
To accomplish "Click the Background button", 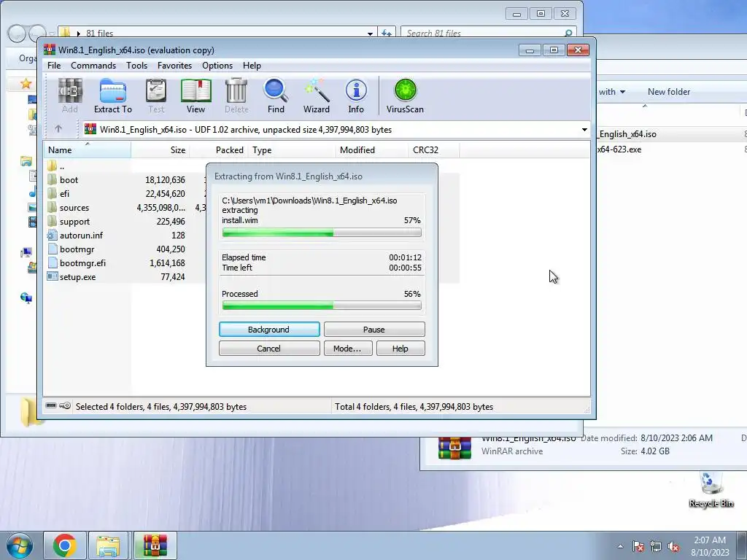I will point(269,330).
